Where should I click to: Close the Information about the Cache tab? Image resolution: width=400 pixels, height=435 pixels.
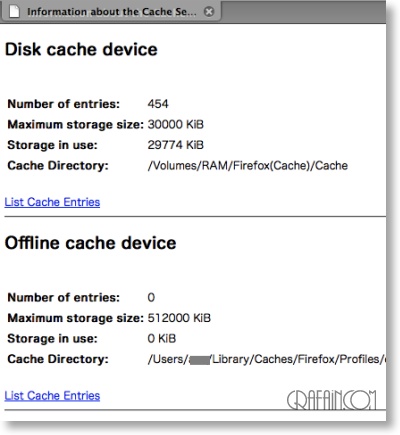pyautogui.click(x=209, y=12)
